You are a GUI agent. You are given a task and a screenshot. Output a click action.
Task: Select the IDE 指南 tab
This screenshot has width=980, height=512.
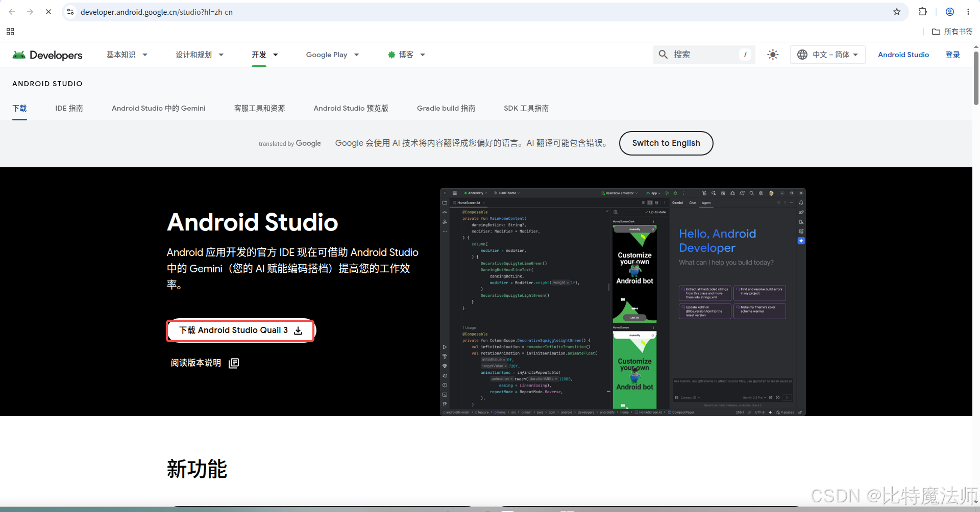(x=69, y=108)
